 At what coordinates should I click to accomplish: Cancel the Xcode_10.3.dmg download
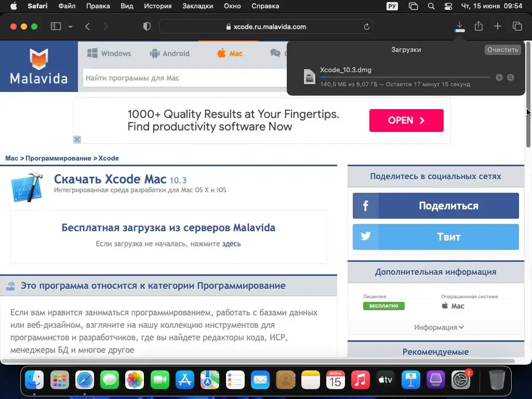pyautogui.click(x=499, y=77)
